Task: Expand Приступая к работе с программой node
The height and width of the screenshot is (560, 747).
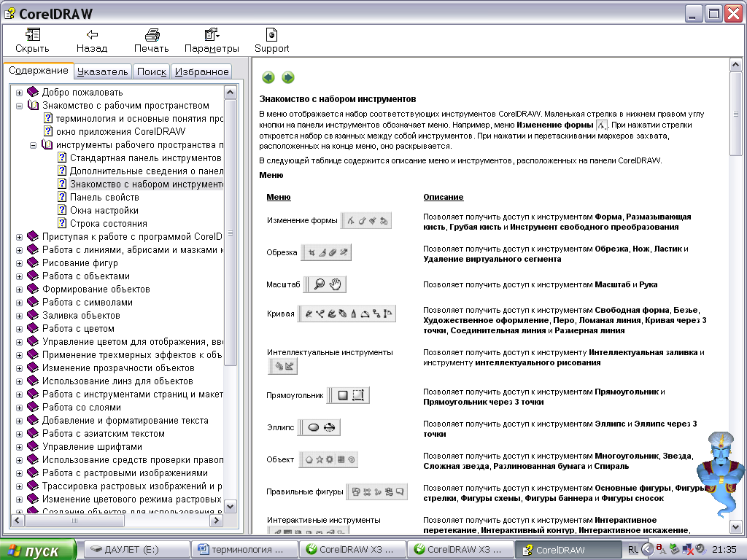Action: (19, 237)
